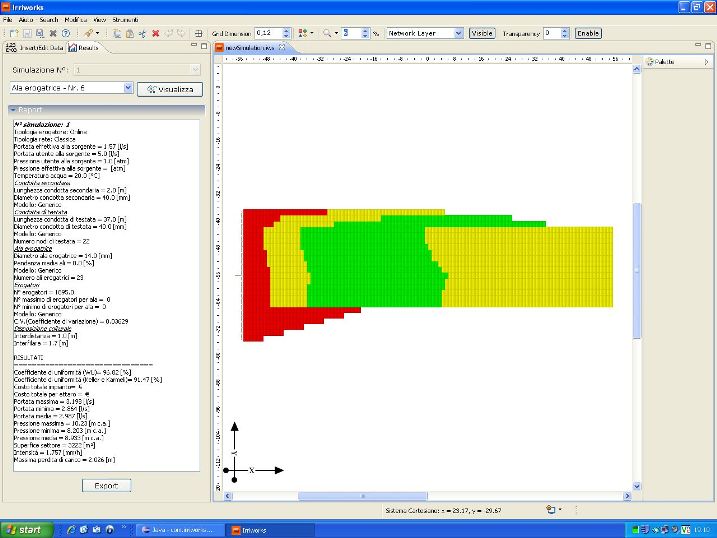
Task: Click the Grid Dimension spinner arrows
Action: tap(286, 33)
